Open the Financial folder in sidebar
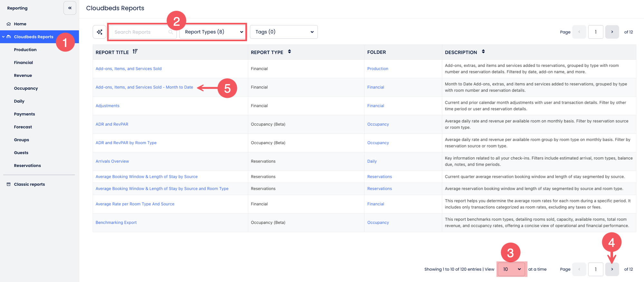644x282 pixels. click(24, 62)
